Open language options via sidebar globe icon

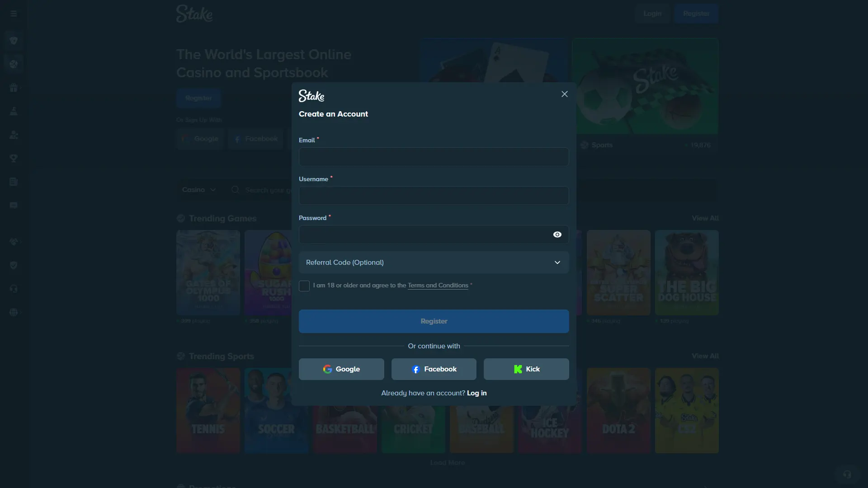coord(14,312)
